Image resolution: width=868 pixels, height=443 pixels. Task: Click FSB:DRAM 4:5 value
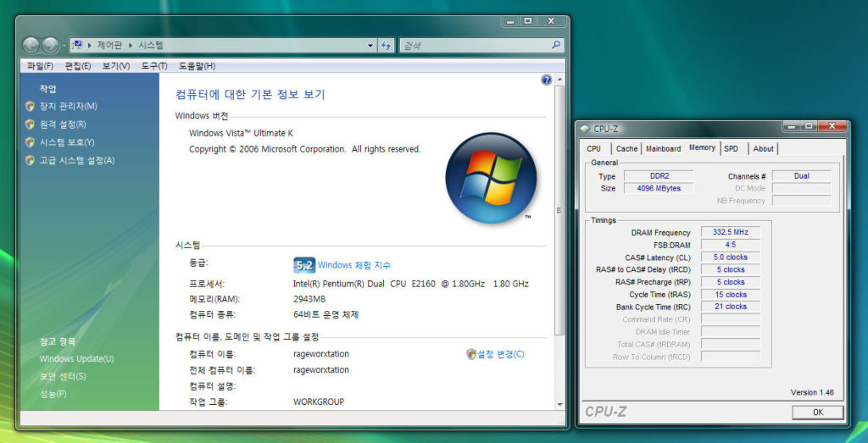pyautogui.click(x=731, y=245)
